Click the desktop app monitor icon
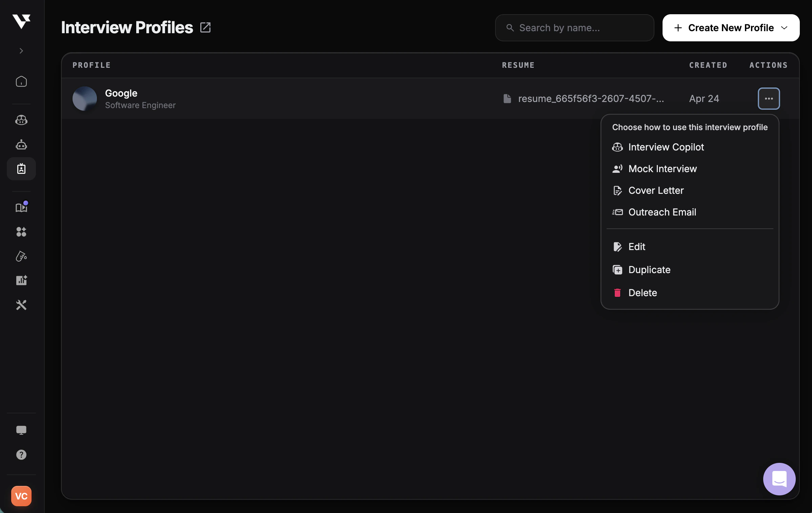The width and height of the screenshot is (812, 513). tap(21, 430)
